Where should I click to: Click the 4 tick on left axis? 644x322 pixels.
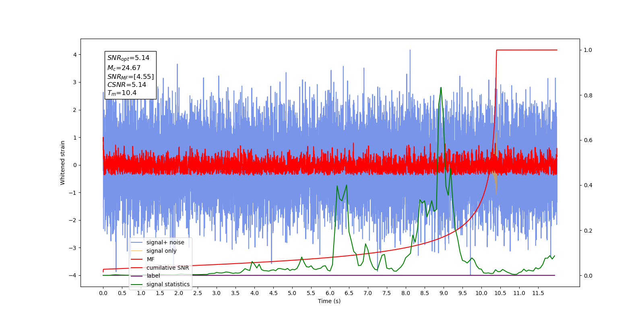click(x=75, y=55)
